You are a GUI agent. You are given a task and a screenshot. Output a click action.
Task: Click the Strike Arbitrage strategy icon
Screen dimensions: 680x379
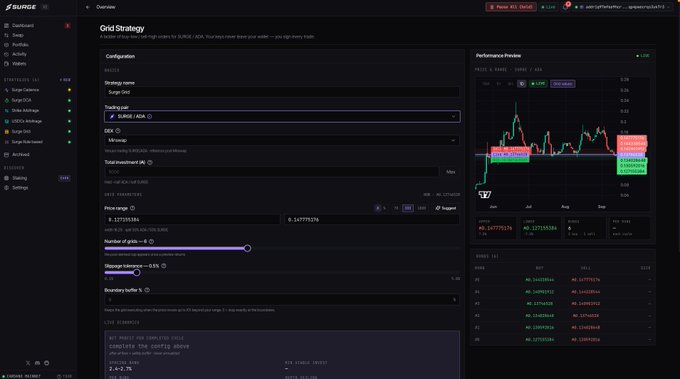pos(7,111)
